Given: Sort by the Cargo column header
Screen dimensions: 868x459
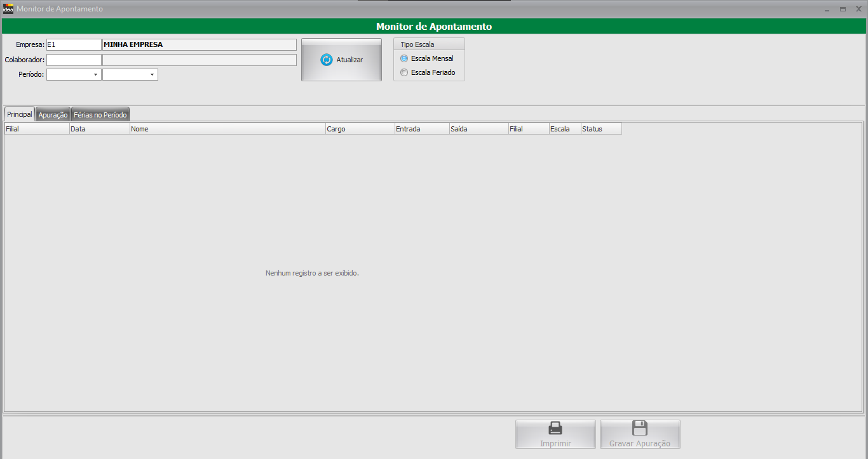Looking at the screenshot, I should coord(360,129).
